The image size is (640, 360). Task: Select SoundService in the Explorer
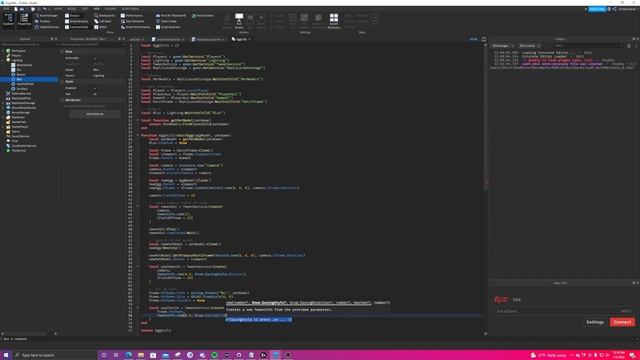pyautogui.click(x=20, y=136)
